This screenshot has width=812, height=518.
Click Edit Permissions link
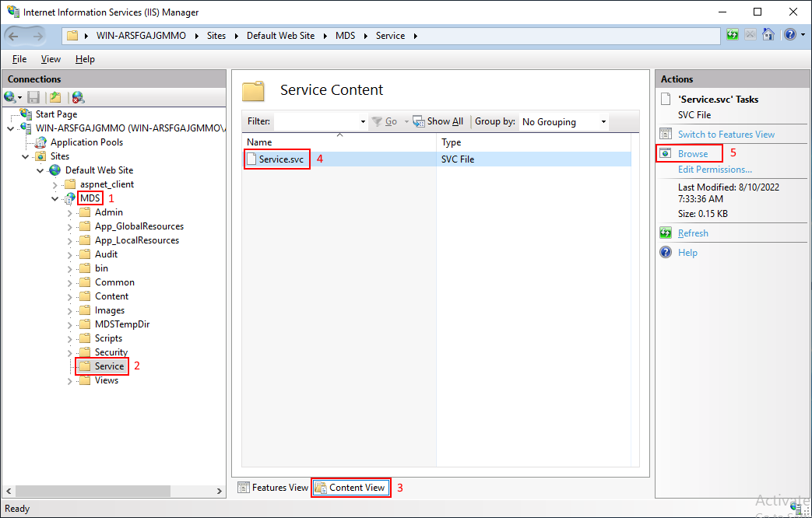[x=715, y=170]
